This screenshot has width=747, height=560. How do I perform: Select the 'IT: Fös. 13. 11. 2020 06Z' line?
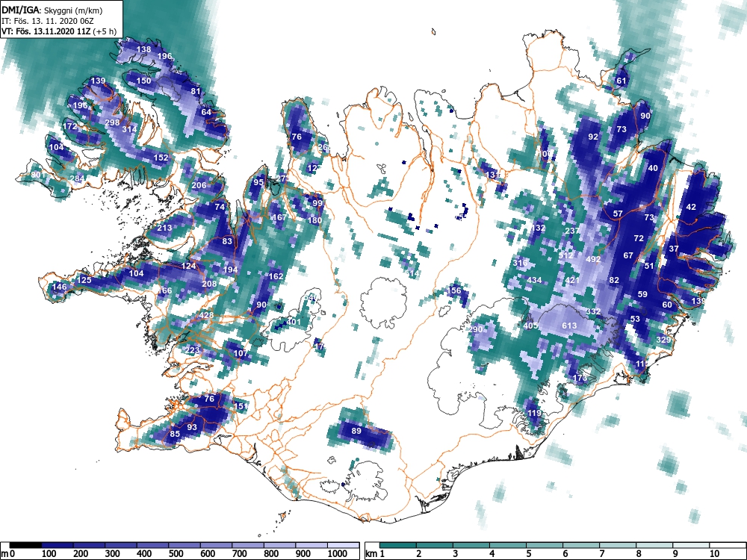[x=48, y=22]
